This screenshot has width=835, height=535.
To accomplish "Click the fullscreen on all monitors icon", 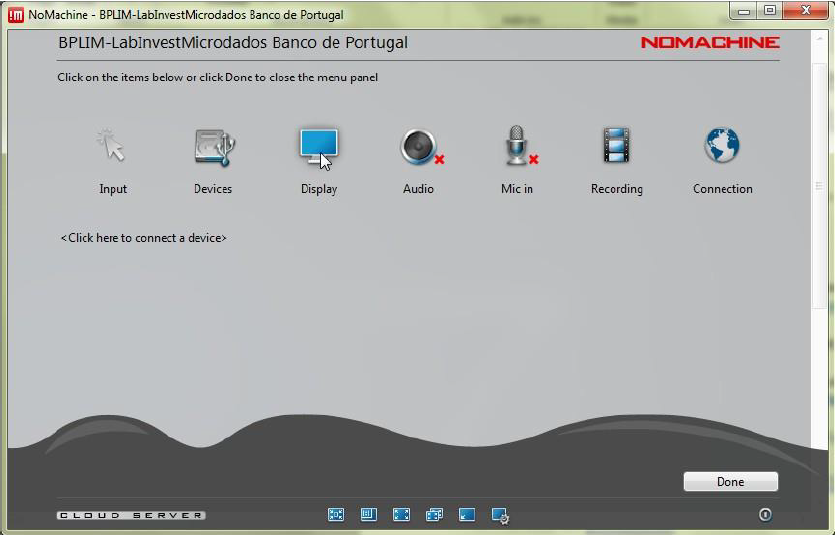I will [x=434, y=515].
